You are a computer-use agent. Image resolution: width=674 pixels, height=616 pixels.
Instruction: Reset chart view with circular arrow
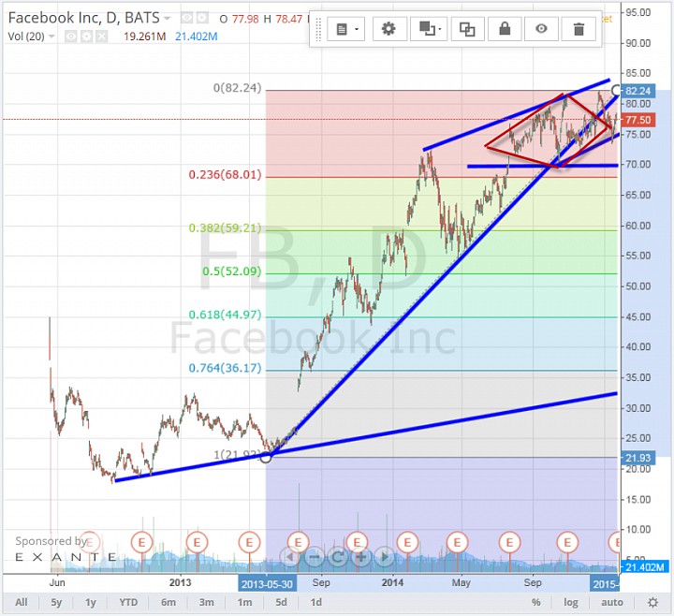338,557
